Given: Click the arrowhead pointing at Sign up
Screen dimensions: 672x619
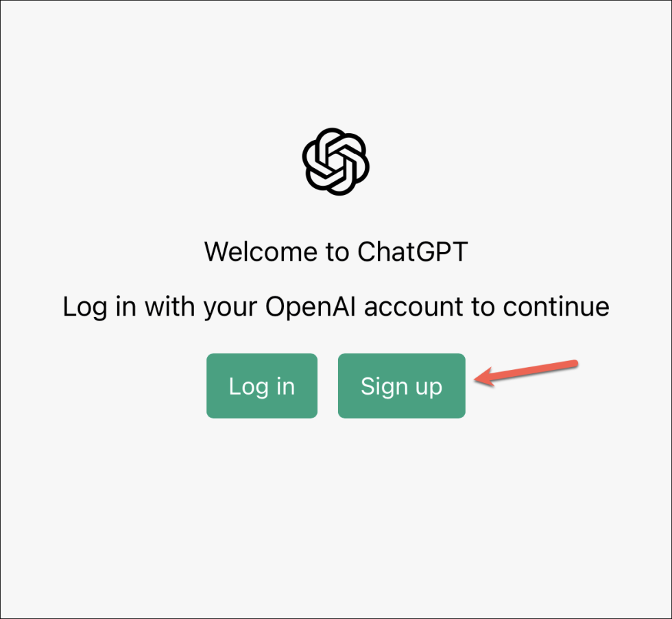Looking at the screenshot, I should point(484,378).
